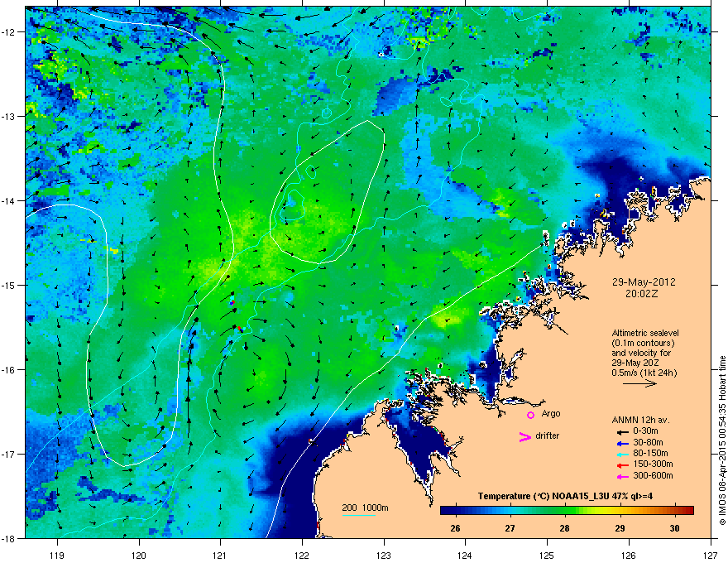
Task: Click the 150-300m depth label
Action: (x=653, y=464)
